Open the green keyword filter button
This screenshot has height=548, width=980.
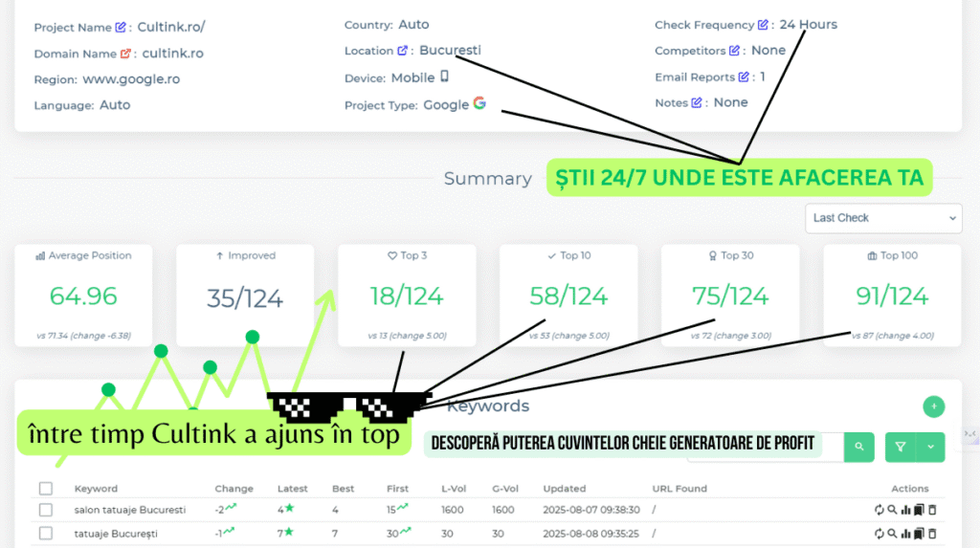(x=901, y=447)
